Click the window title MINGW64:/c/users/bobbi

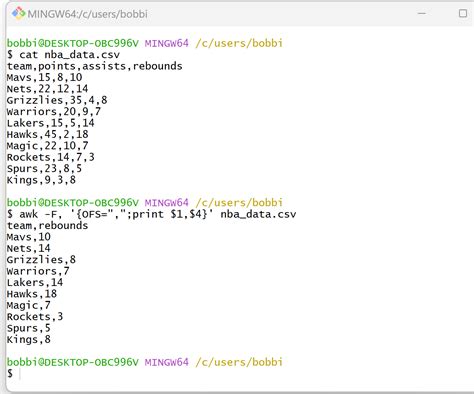click(x=88, y=14)
